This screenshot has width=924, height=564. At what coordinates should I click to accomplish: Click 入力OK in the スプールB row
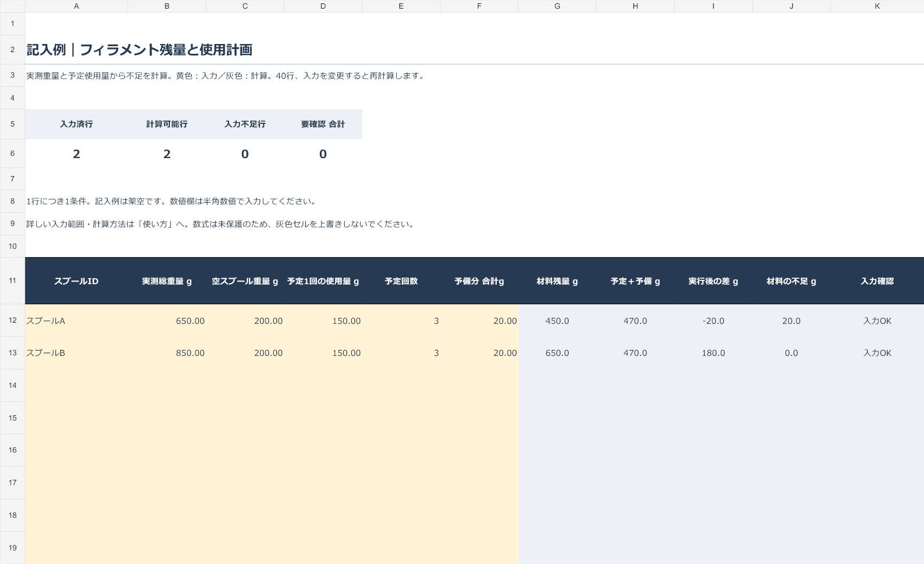click(877, 353)
